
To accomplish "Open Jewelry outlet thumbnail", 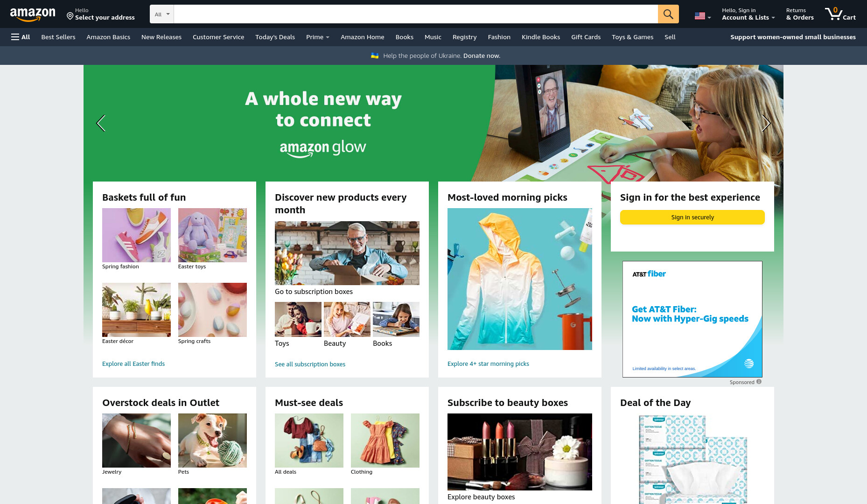I will 136,441.
